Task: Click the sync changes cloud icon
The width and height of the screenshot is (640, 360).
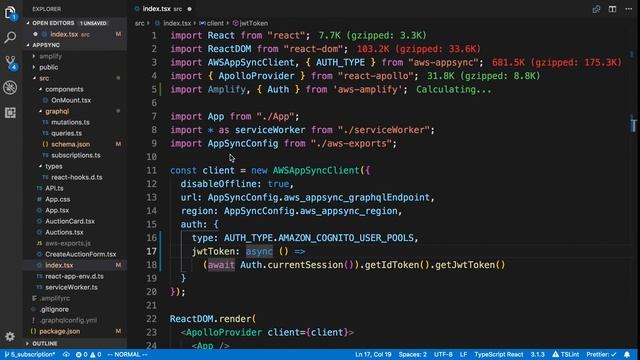Action: (x=66, y=355)
